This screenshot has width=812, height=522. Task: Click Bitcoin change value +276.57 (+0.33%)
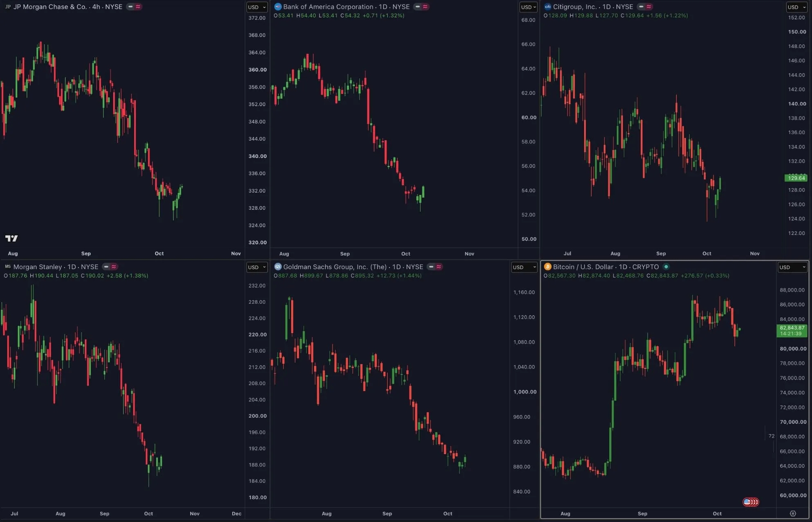pyautogui.click(x=705, y=276)
